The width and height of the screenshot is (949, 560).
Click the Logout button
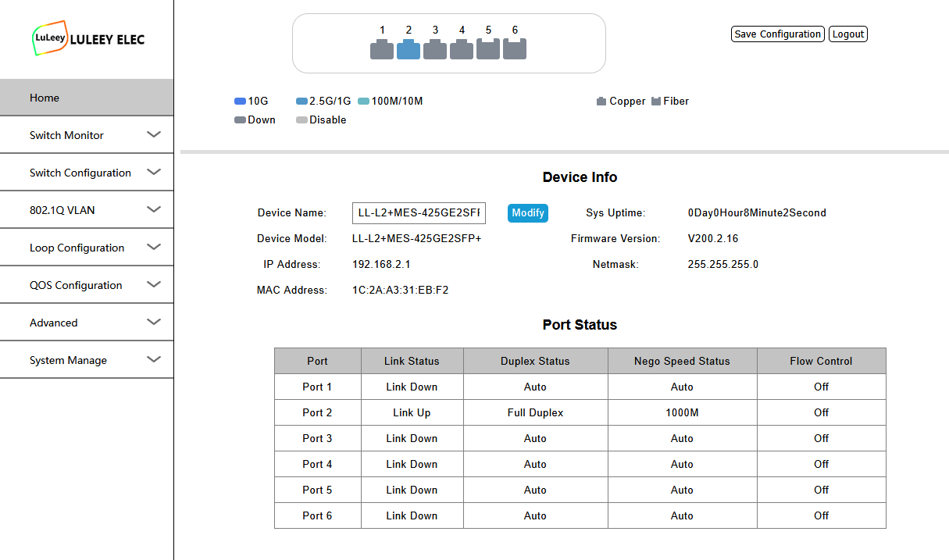pyautogui.click(x=848, y=34)
